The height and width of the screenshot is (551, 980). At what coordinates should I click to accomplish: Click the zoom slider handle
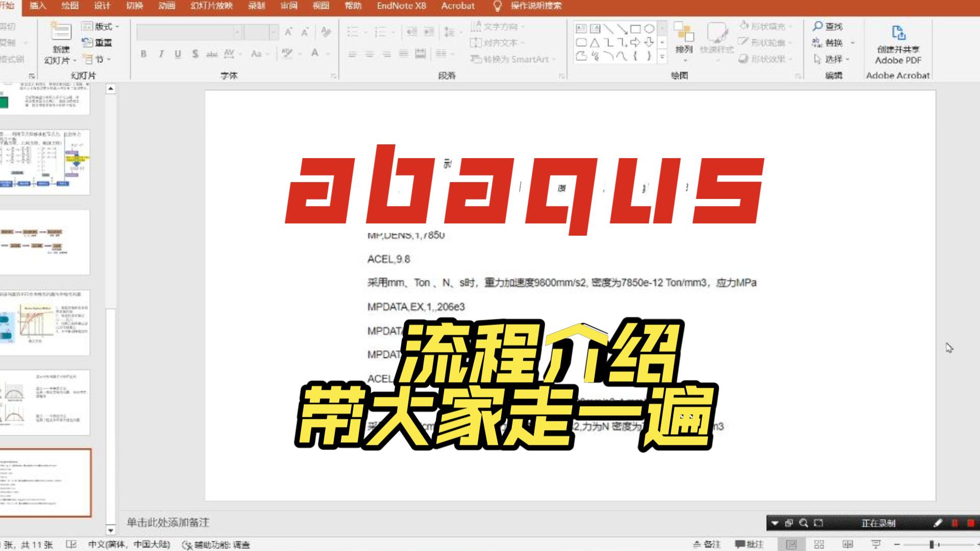(x=932, y=545)
